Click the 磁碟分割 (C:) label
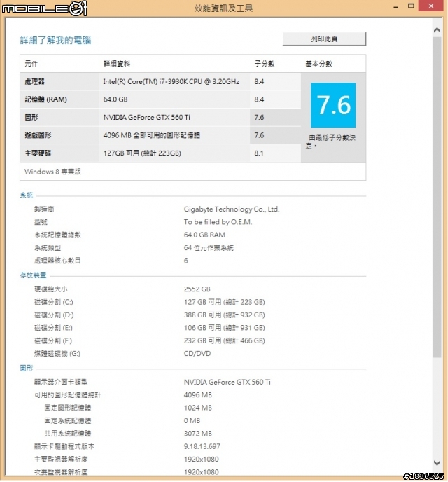Viewport: 448px width, 482px height. tap(54, 302)
